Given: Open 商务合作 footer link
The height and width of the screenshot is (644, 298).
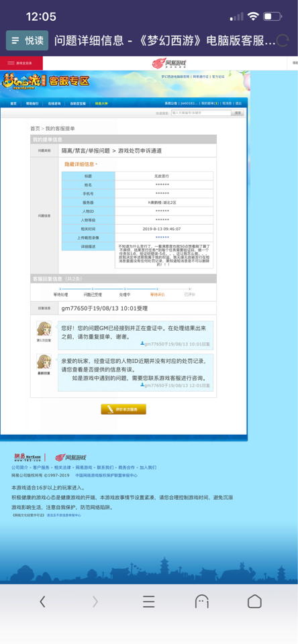Looking at the screenshot, I should (127, 468).
